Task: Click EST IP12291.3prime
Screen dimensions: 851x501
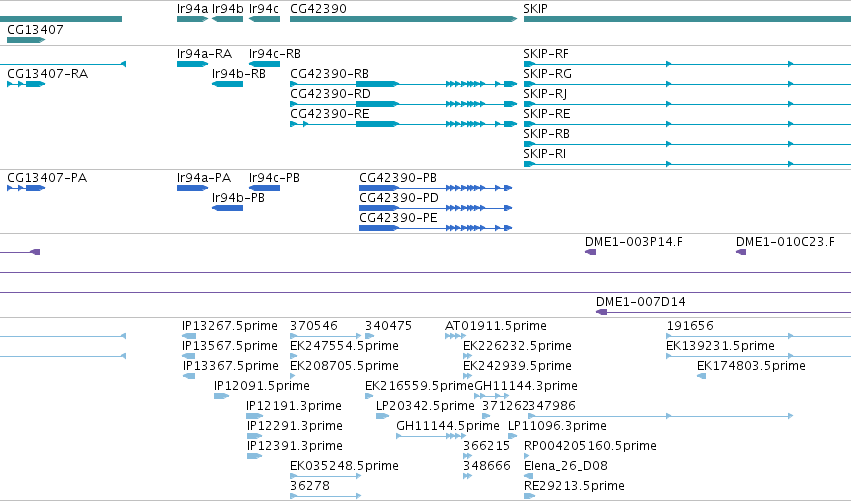Action: (255, 436)
